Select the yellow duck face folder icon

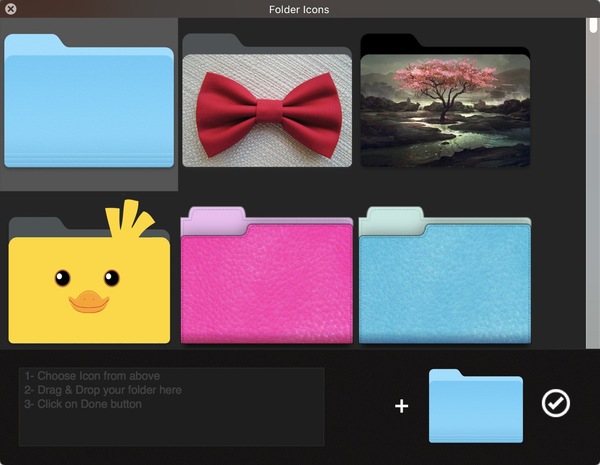click(89, 271)
